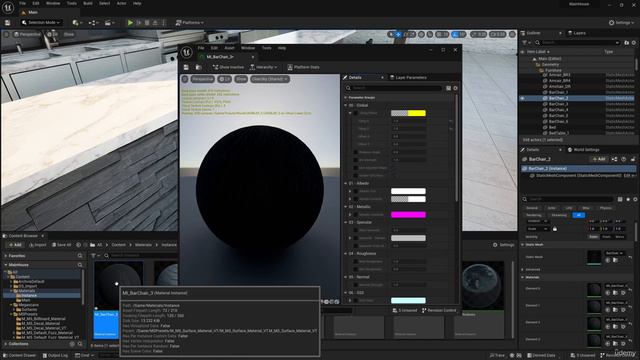Image resolution: width=640 pixels, height=360 pixels.
Task: Collapse the 01 - Albedo group
Action: click(346, 184)
